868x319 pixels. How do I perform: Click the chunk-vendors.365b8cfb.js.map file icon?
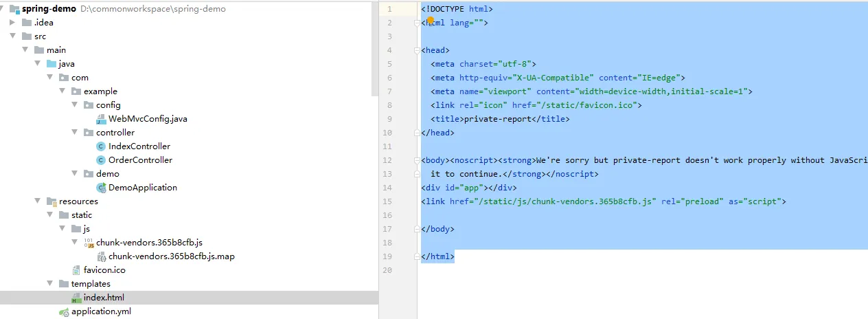pyautogui.click(x=102, y=256)
